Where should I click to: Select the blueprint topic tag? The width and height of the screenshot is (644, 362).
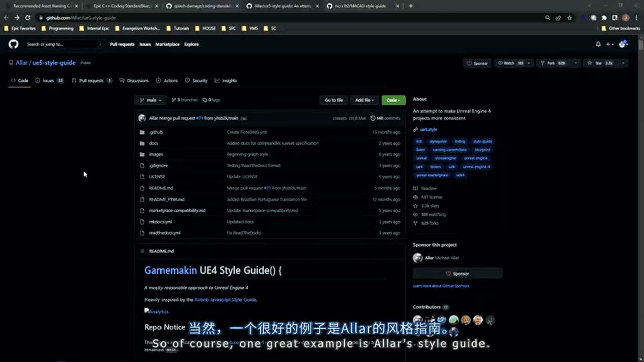[x=482, y=150]
